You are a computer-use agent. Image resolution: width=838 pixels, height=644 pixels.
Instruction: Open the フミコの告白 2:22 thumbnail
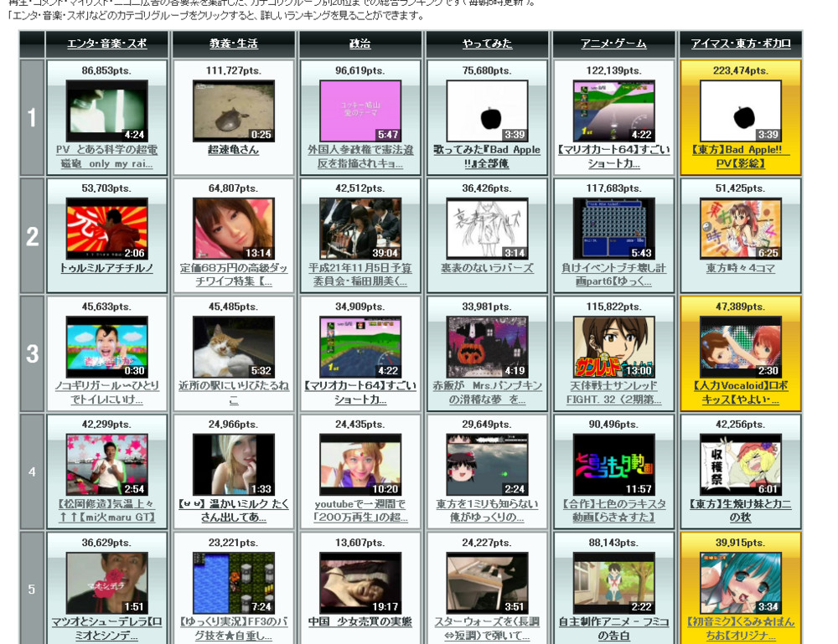[x=613, y=583]
